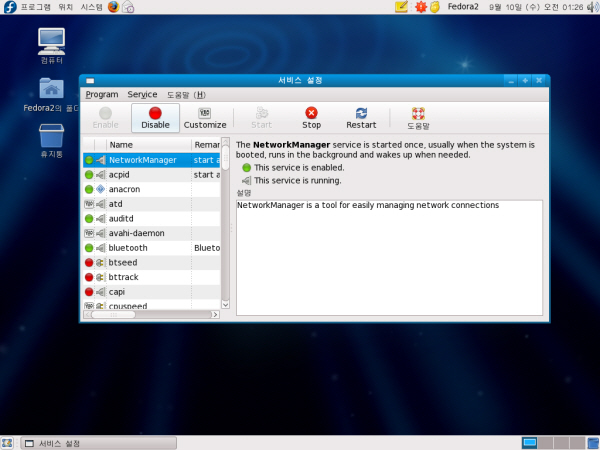Viewport: 600px width, 450px height.
Task: Open the Fedora2 user switcher
Action: [463, 7]
